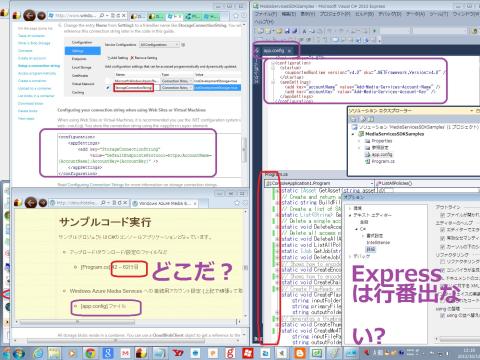Select app.config in Solution Explorer

pos(382,154)
